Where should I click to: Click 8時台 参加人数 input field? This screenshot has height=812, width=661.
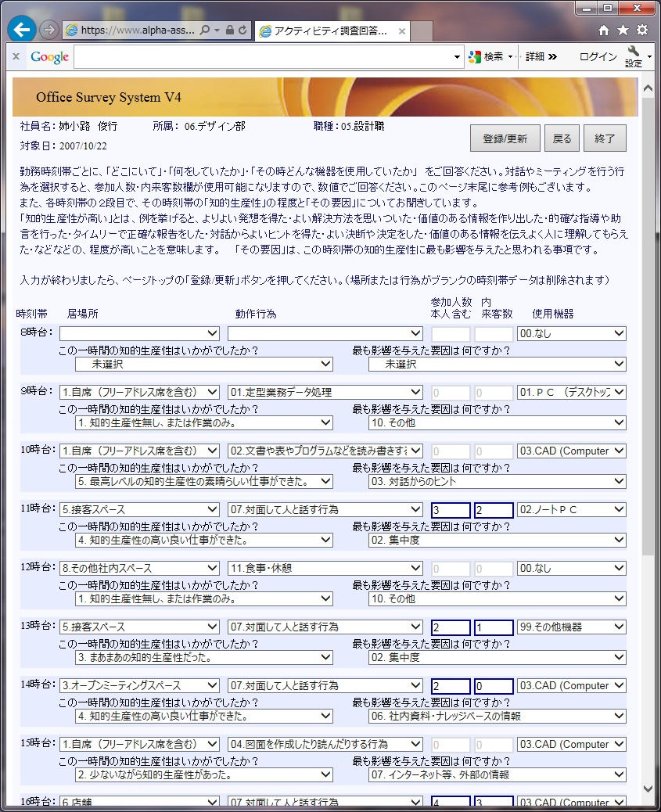(x=451, y=333)
